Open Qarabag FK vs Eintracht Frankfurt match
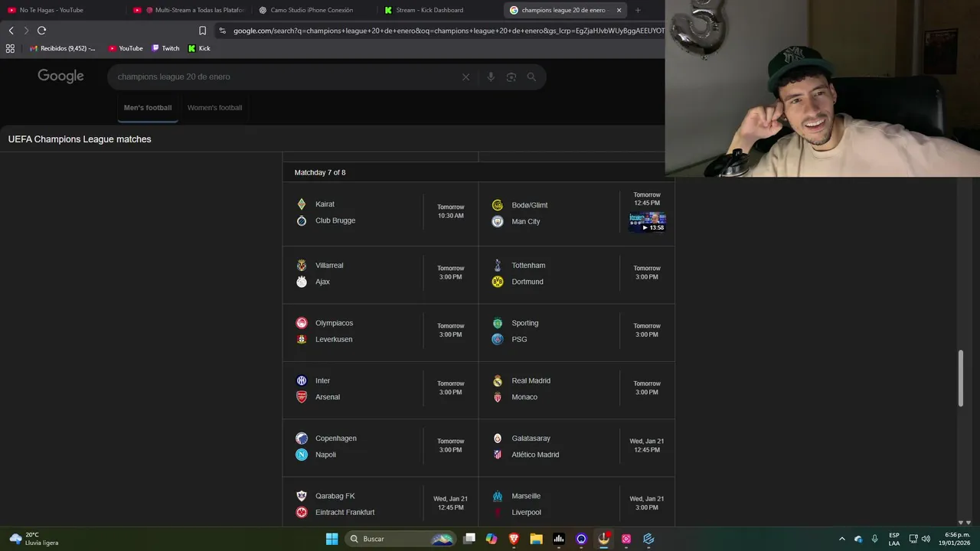The height and width of the screenshot is (551, 980). pos(381,503)
